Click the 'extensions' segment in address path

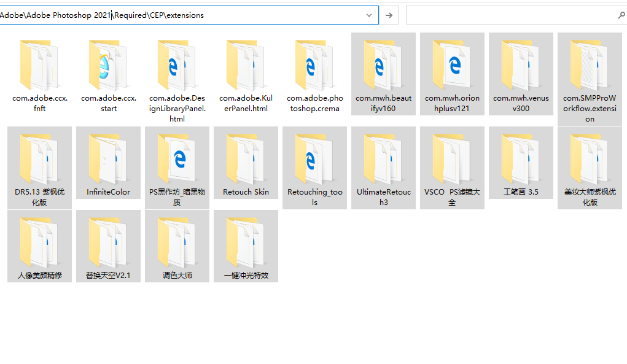[x=185, y=15]
